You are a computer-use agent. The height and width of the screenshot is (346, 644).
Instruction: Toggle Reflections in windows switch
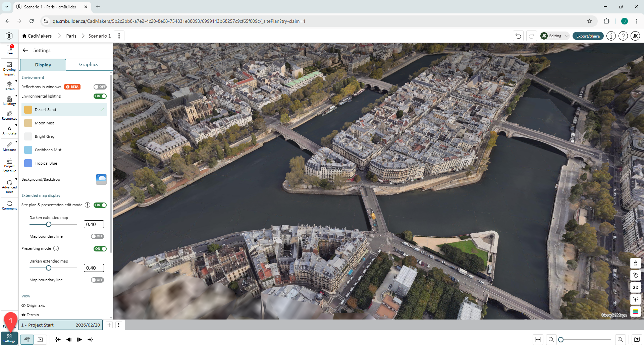pos(100,87)
